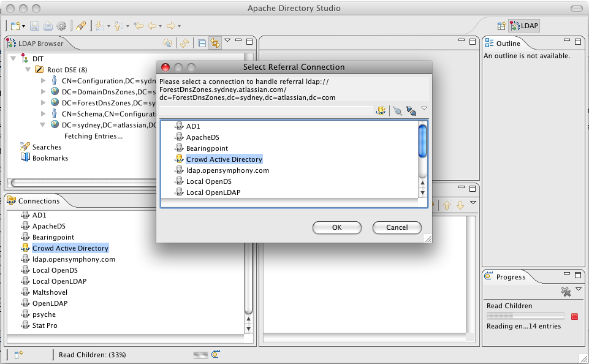Viewport: 589px width, 364px height.
Task: Collapse the DC=sydney,DC=atlassian entry
Action: pos(43,125)
